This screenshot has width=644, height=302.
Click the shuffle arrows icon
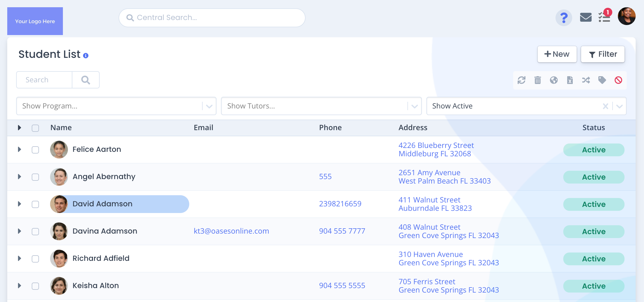(x=586, y=80)
